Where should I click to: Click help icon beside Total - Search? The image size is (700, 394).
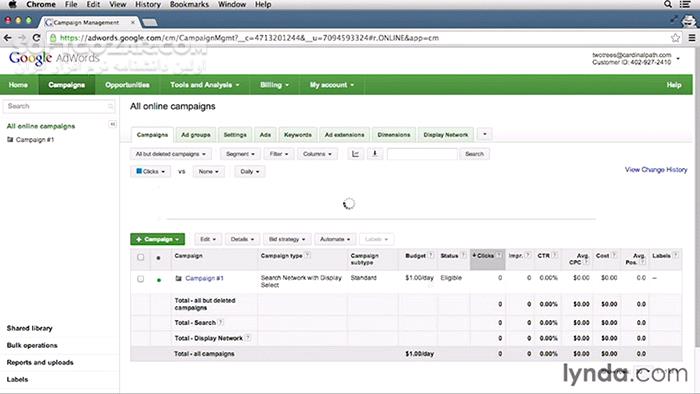pyautogui.click(x=221, y=322)
